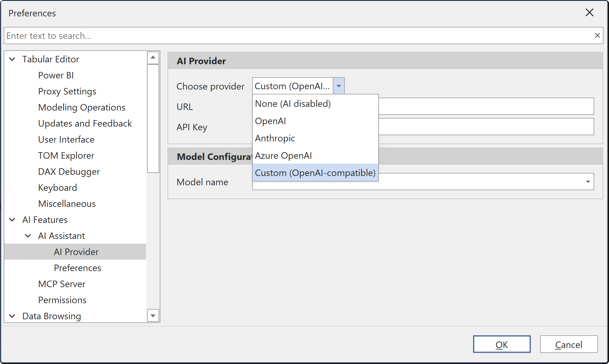Open Updates and Feedback page

[85, 123]
